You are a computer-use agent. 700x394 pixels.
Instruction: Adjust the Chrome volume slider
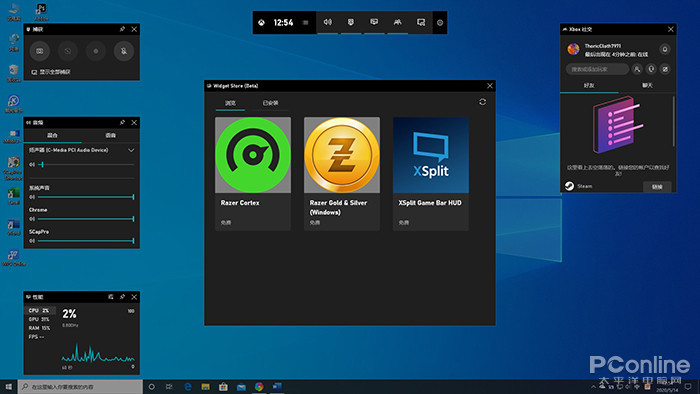86,219
